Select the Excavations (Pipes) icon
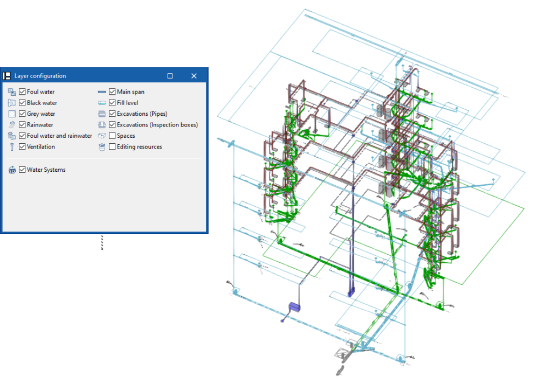 tap(102, 113)
